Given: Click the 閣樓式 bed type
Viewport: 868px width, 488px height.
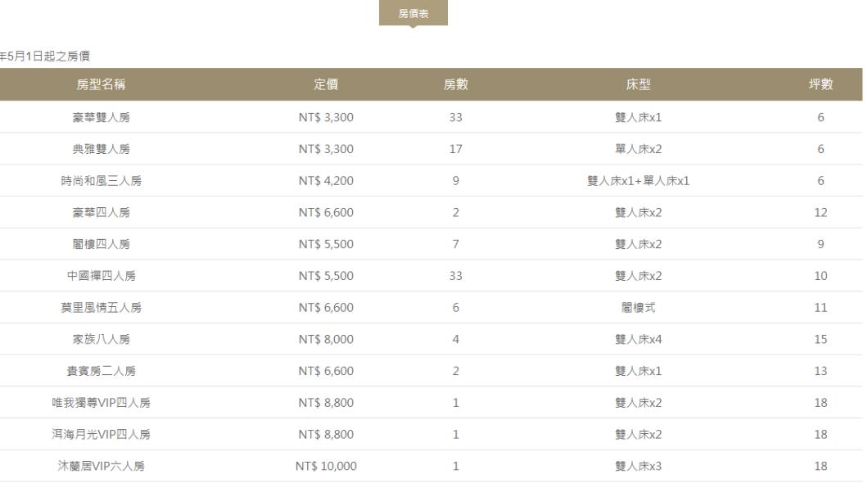Looking at the screenshot, I should tap(638, 308).
